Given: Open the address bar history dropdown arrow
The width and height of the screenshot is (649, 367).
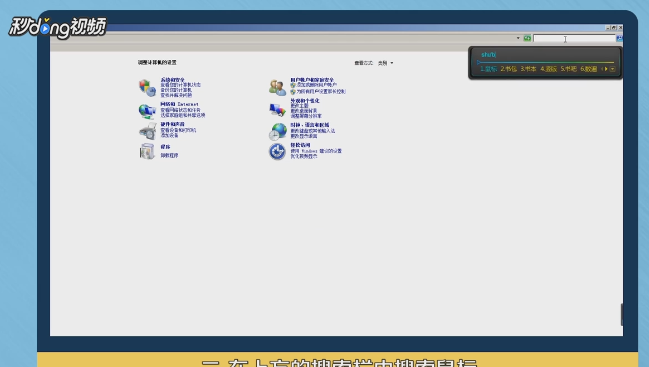Looking at the screenshot, I should [518, 38].
